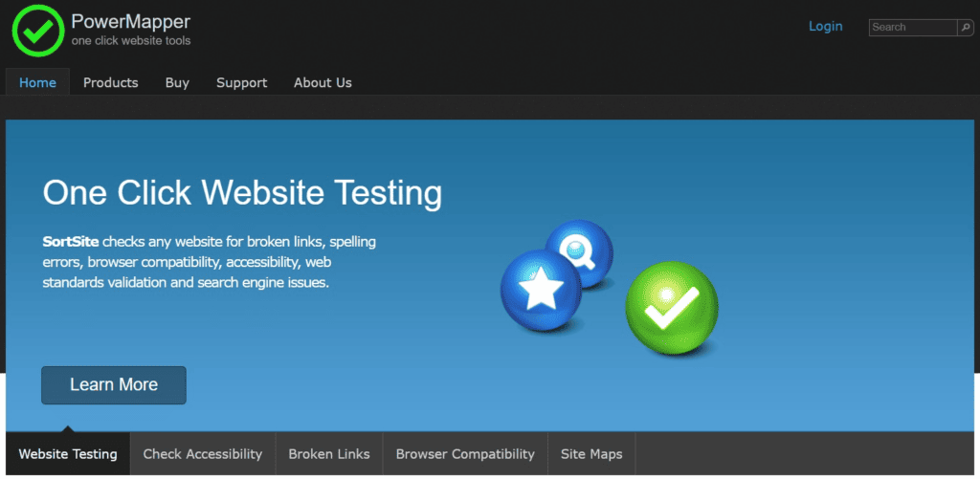Click the Learn More button
980x479 pixels.
(x=114, y=384)
